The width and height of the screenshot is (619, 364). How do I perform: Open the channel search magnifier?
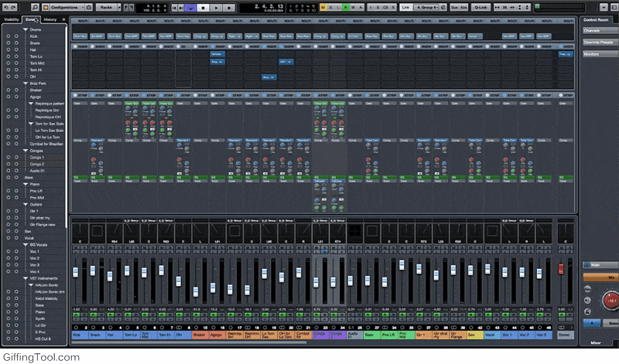pos(35,7)
